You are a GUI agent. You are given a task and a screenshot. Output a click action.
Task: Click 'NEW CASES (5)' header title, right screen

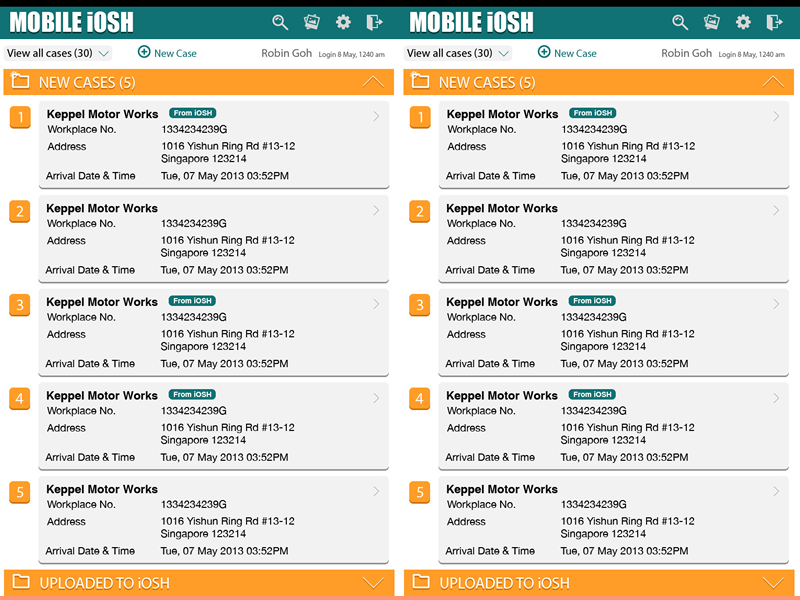[x=487, y=83]
